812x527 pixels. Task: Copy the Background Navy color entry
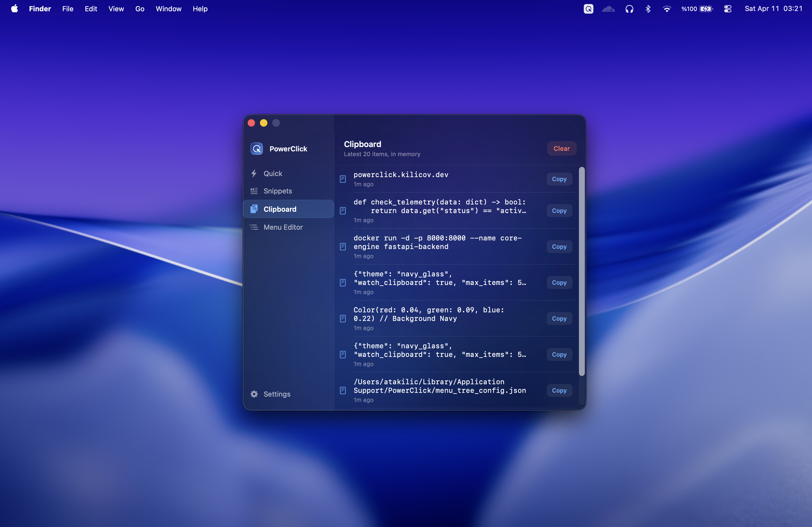559,319
